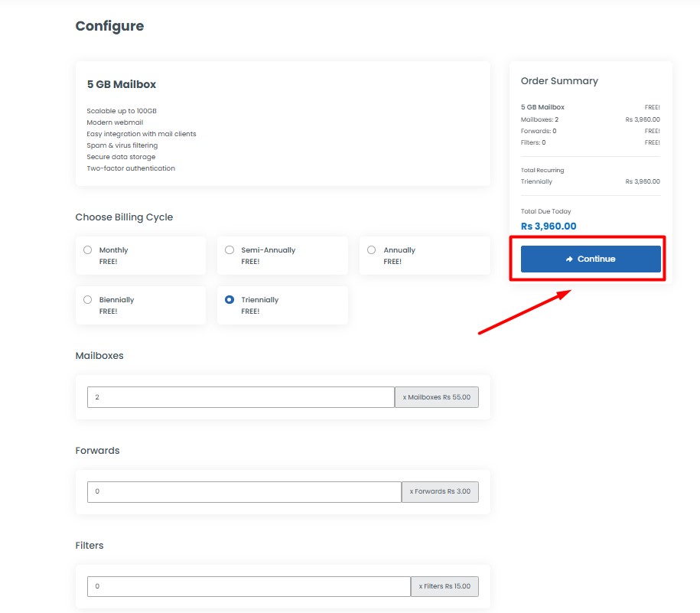Screen dimensions: 700x613
Task: Click the 'x Forwards Rs 3.00' price label
Action: click(440, 491)
